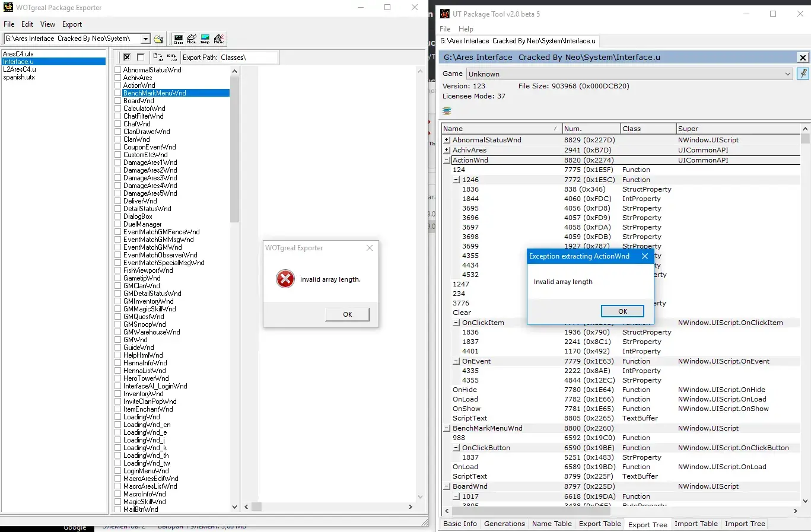Click the batch export .uc icon
The height and width of the screenshot is (532, 811).
[x=171, y=57]
